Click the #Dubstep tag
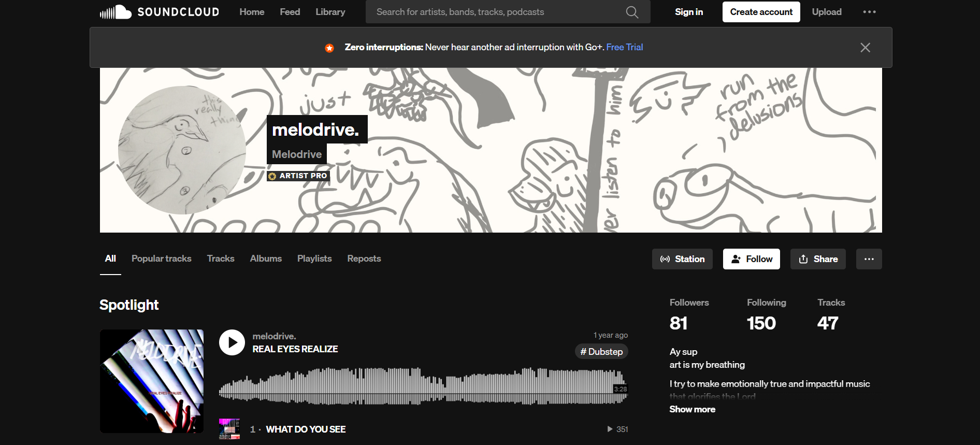 [601, 352]
